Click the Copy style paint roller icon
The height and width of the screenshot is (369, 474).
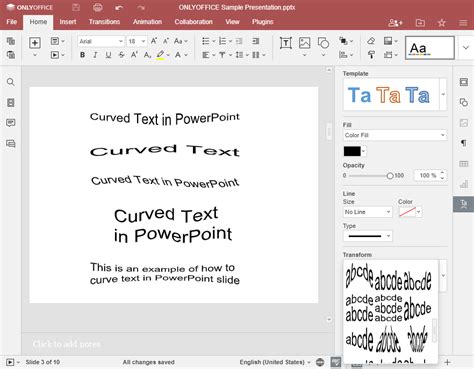click(371, 55)
